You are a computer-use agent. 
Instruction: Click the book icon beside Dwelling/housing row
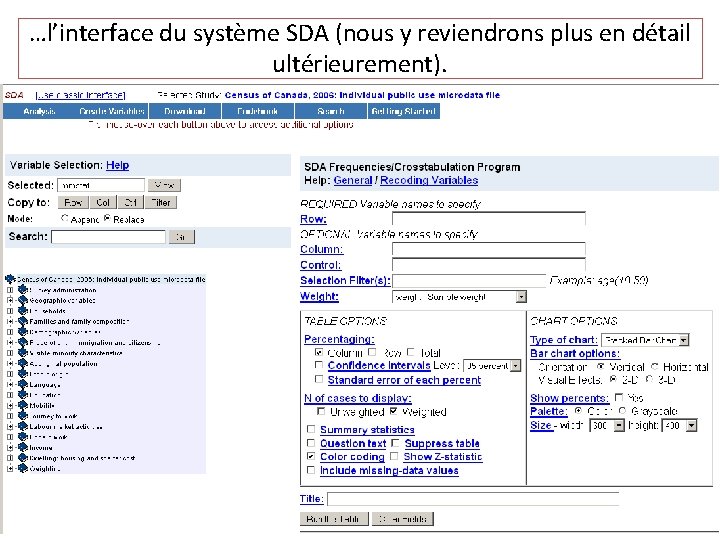click(22, 458)
